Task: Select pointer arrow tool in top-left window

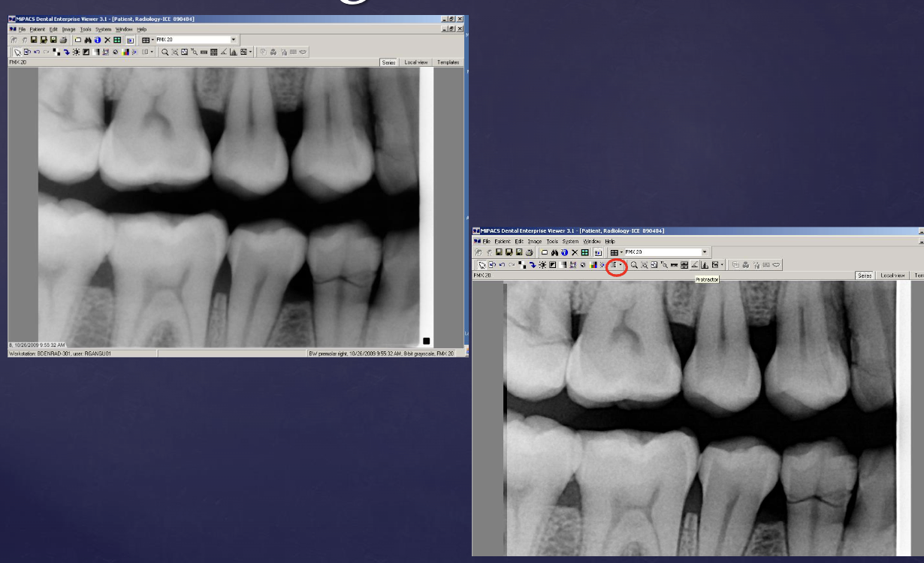Action: [17, 52]
